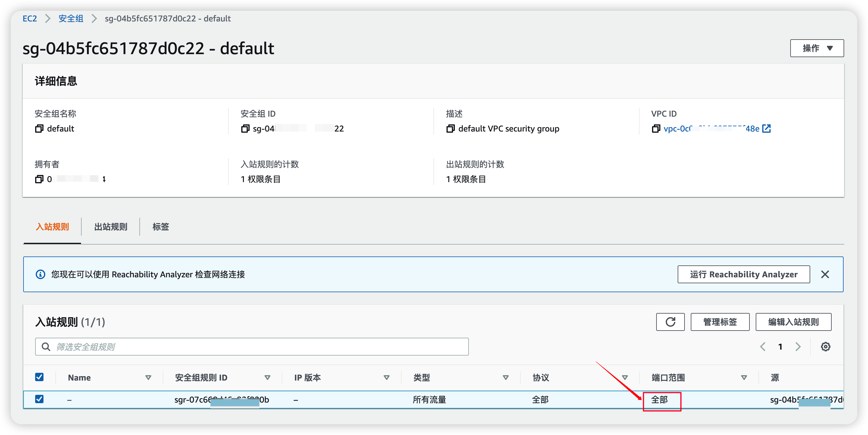Image resolution: width=868 pixels, height=435 pixels.
Task: Focus the 筛选安全组规则 filter field
Action: pyautogui.click(x=252, y=346)
